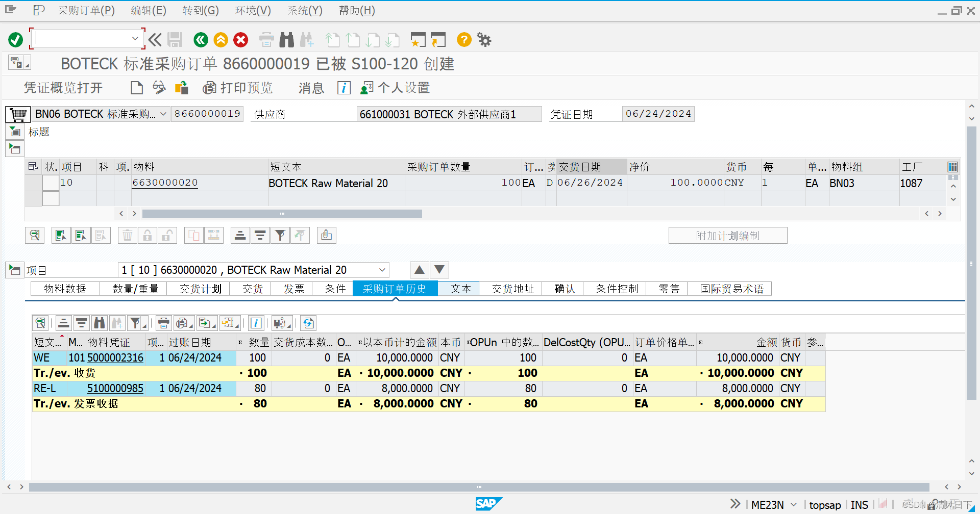Click the green Enter checkmark icon

16,40
